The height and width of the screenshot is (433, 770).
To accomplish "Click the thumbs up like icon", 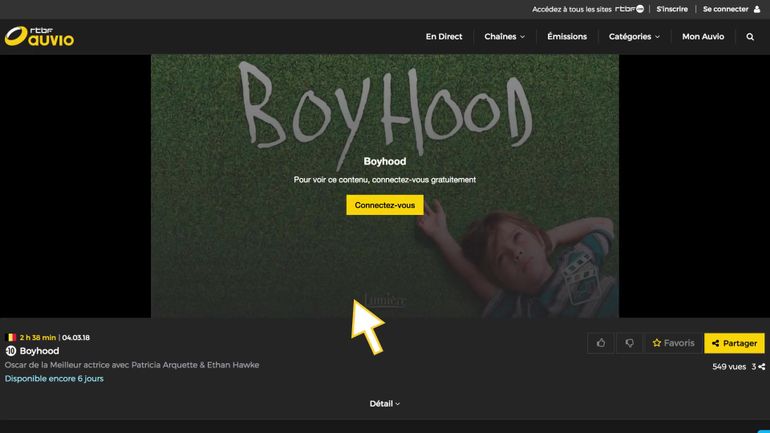I will pos(601,343).
